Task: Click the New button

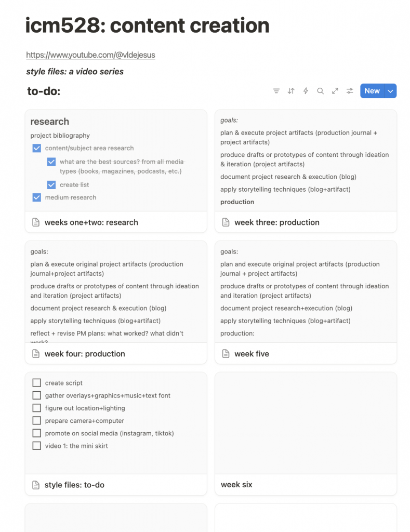Action: pos(372,91)
